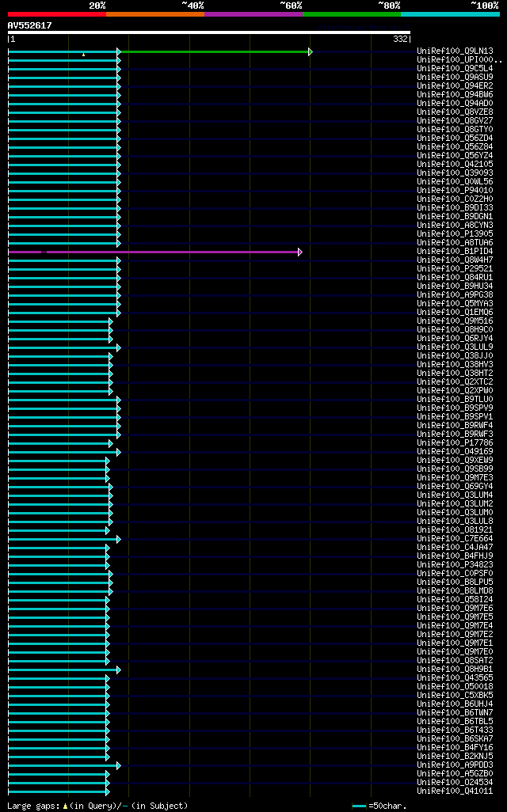Select hit label UniRef100_C0Z2H0
507x812 pixels.
click(x=456, y=199)
